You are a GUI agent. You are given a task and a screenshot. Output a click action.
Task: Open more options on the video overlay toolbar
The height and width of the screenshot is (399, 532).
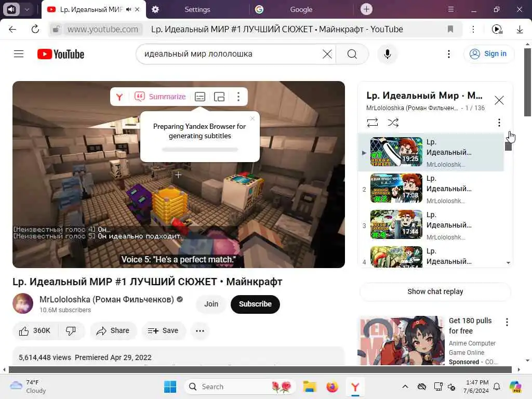tap(238, 97)
